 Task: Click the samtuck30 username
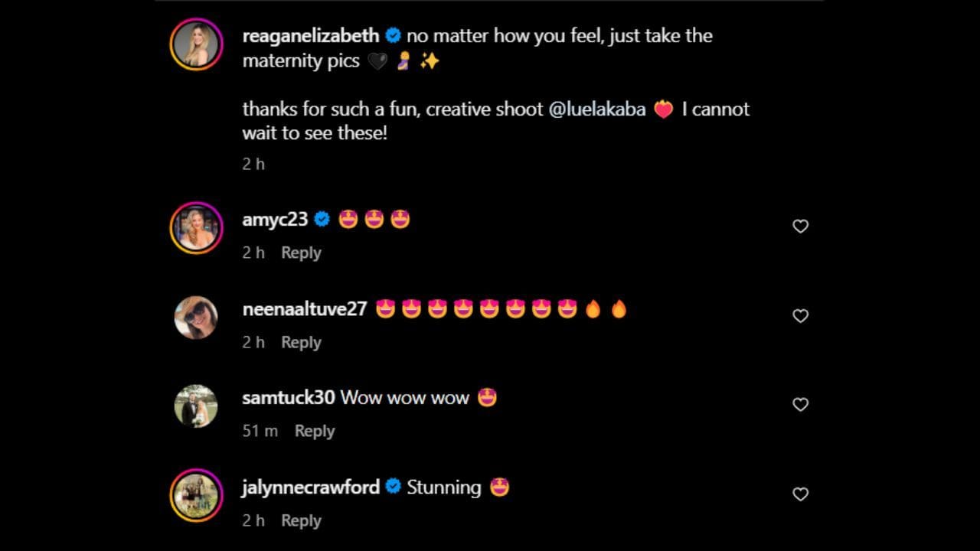[x=289, y=398]
